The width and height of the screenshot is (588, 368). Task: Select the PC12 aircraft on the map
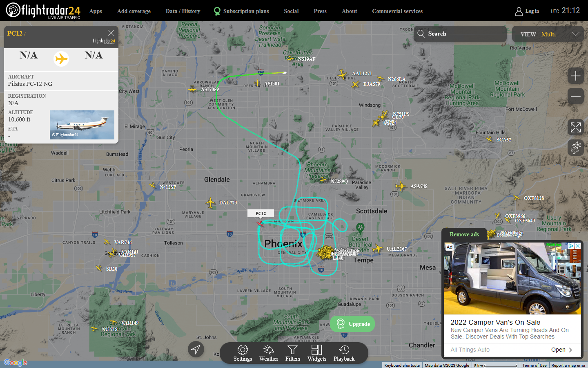(x=260, y=223)
